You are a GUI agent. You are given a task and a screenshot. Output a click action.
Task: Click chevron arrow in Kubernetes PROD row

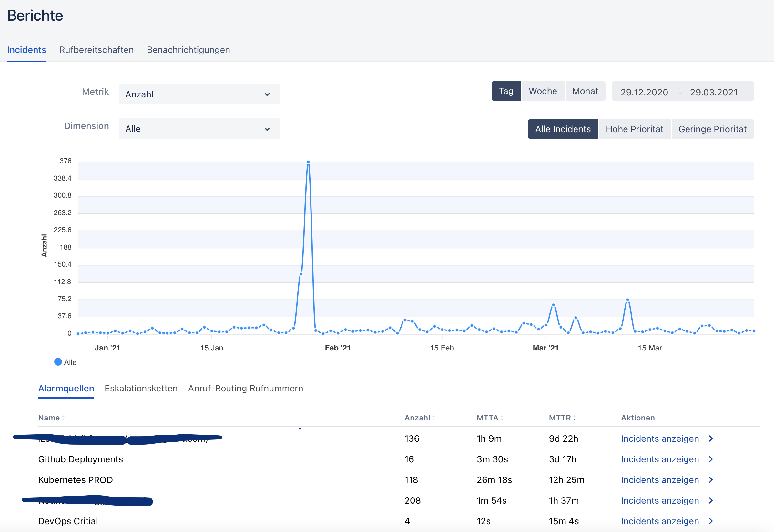pyautogui.click(x=711, y=480)
